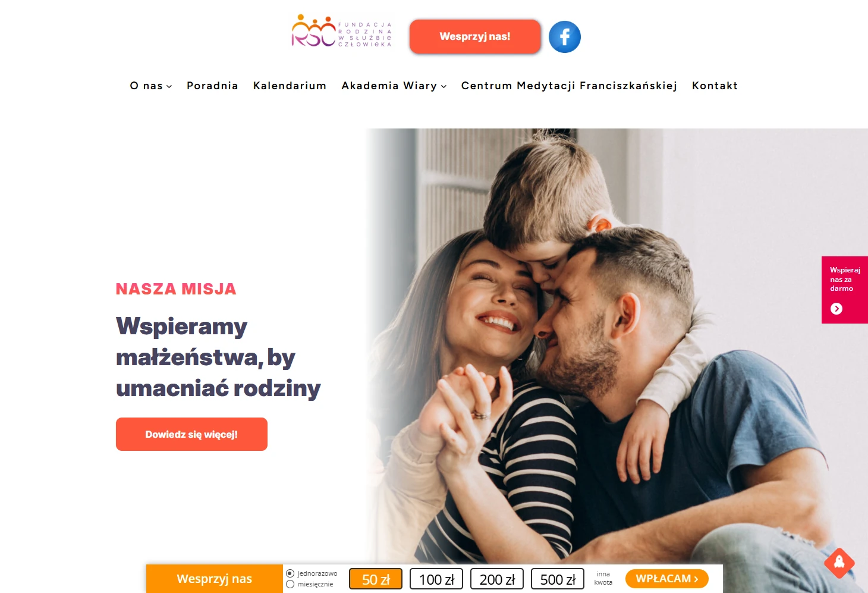Click the inna kwota option
The width and height of the screenshot is (868, 593).
[603, 578]
